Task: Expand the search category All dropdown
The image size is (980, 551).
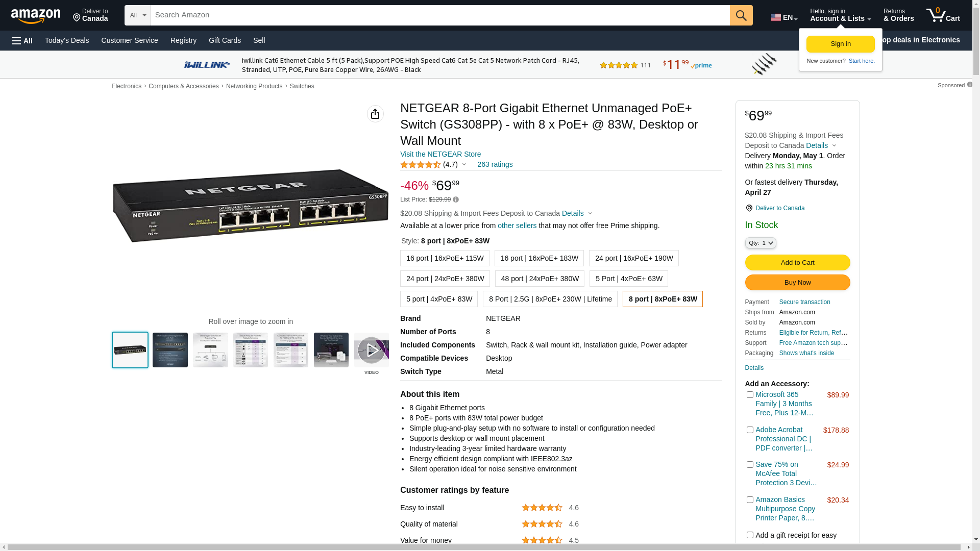Action: point(138,15)
